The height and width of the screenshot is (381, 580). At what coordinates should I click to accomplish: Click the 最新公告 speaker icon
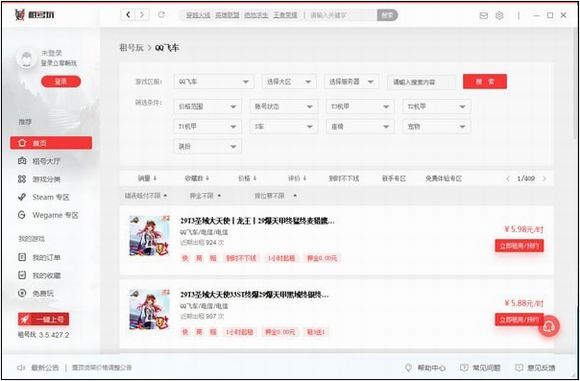pos(21,368)
